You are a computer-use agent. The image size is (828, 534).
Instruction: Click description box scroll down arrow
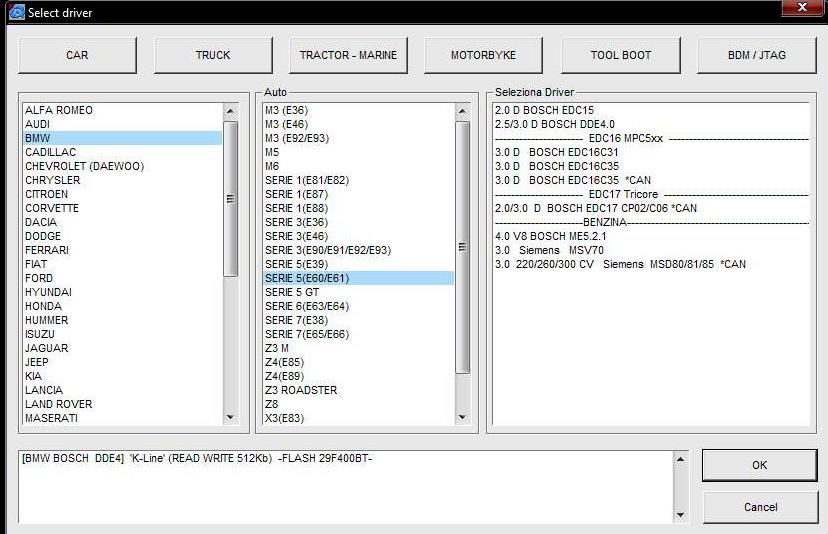coord(681,514)
